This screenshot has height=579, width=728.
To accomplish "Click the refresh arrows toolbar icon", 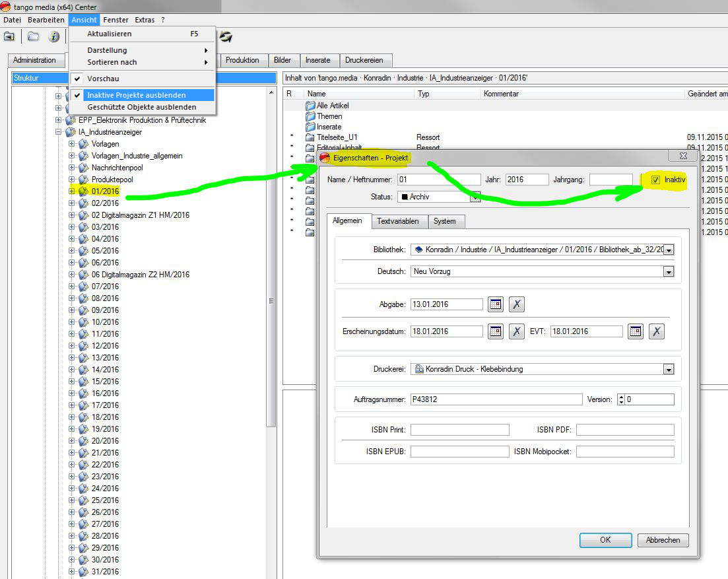I will (226, 36).
